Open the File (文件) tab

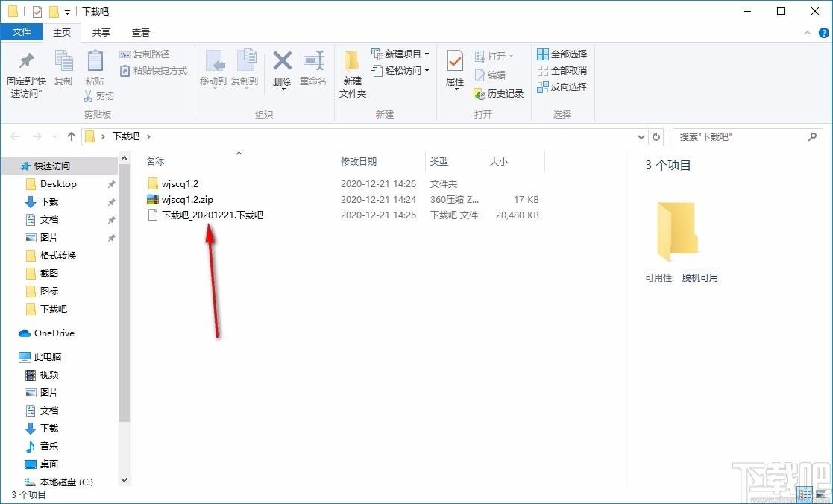pos(21,32)
